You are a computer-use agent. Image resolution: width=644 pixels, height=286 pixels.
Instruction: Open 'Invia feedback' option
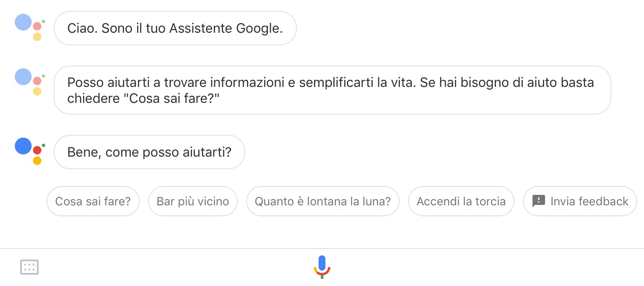580,201
